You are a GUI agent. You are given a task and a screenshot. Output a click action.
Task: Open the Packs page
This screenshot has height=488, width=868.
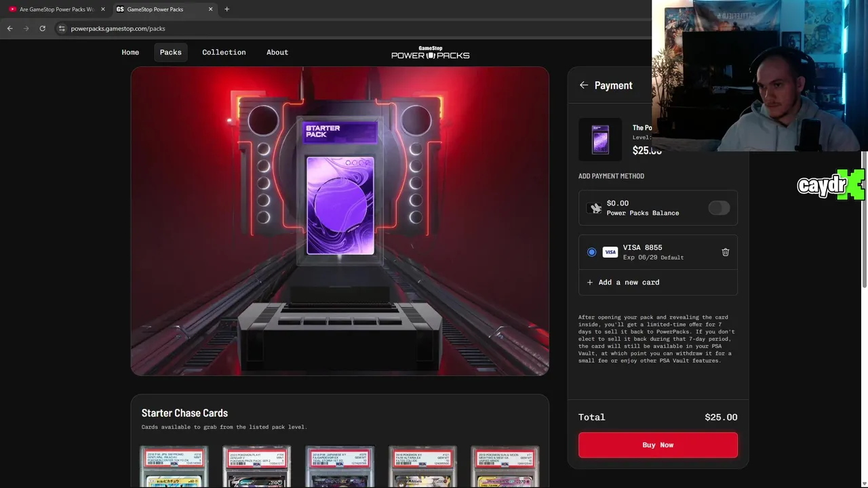(170, 52)
